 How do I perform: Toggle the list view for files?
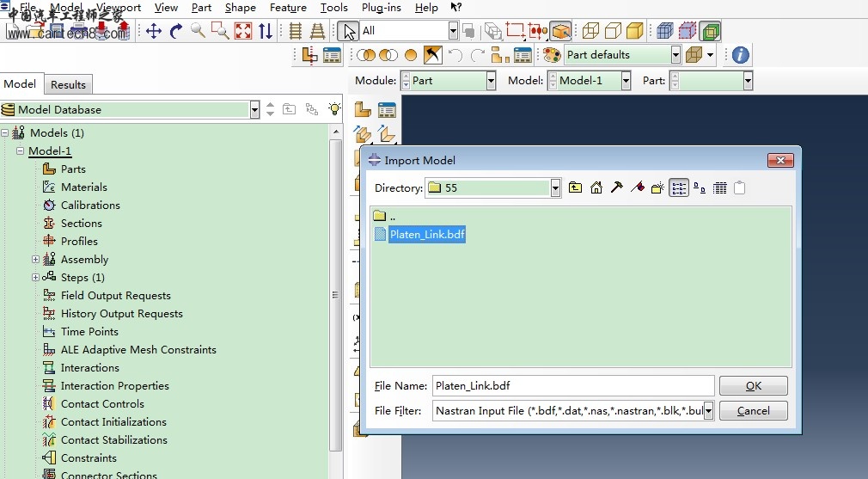pyautogui.click(x=679, y=187)
